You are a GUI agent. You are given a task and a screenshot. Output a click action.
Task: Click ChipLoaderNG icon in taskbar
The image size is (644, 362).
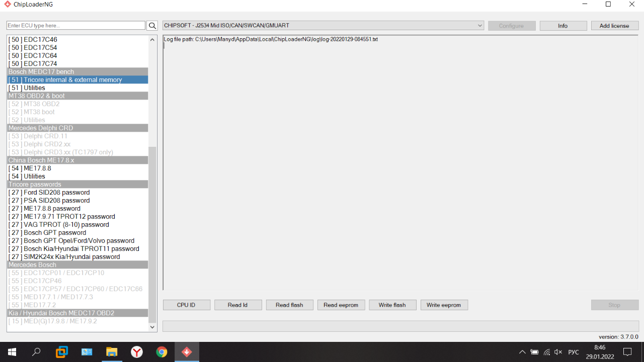pyautogui.click(x=187, y=352)
